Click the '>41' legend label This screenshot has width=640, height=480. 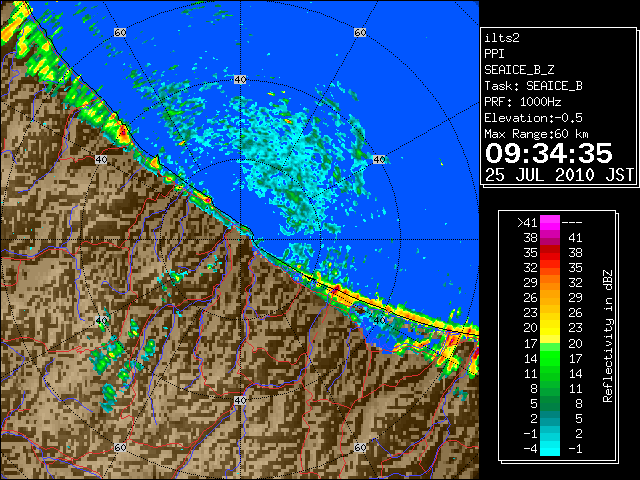point(527,223)
